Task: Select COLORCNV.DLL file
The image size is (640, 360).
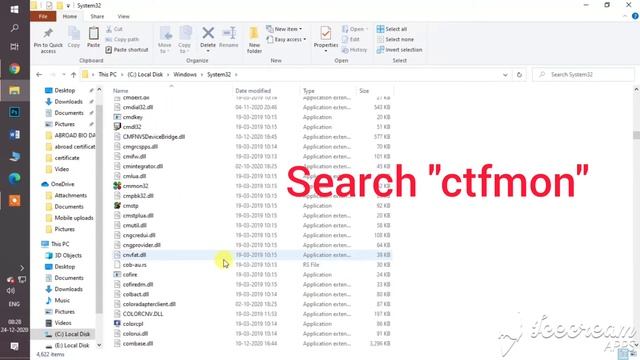Action: [x=143, y=314]
